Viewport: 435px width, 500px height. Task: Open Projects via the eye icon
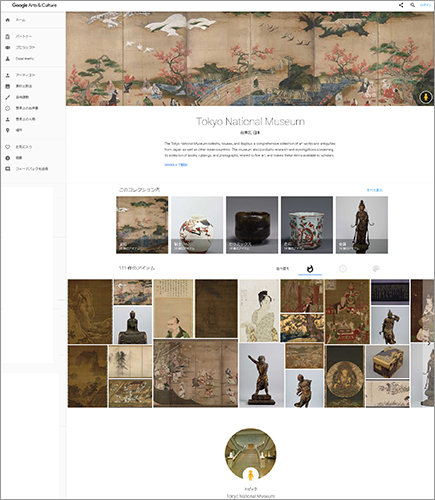coord(8,47)
